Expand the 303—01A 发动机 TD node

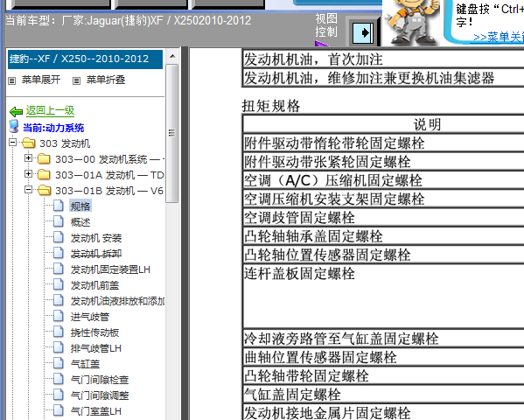pos(28,173)
